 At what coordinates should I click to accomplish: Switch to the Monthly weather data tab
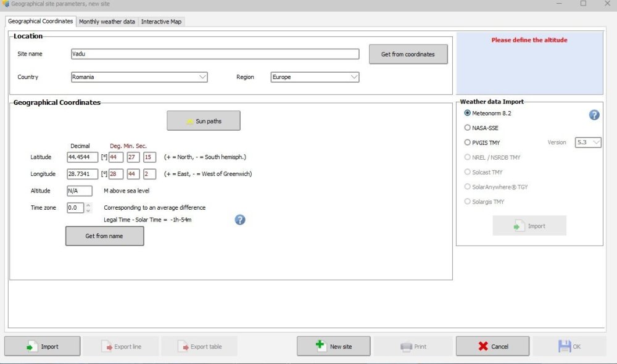coord(107,22)
